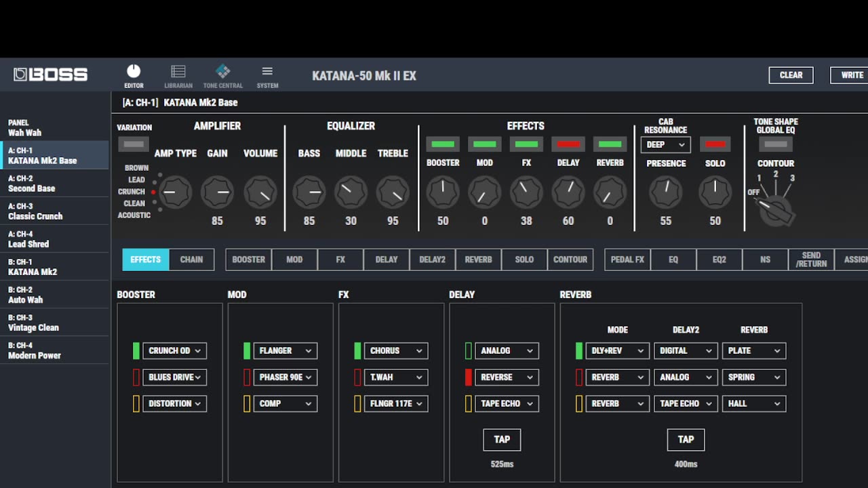868x488 pixels.
Task: Open the REVERSE delay type dropdown
Action: [x=507, y=377]
